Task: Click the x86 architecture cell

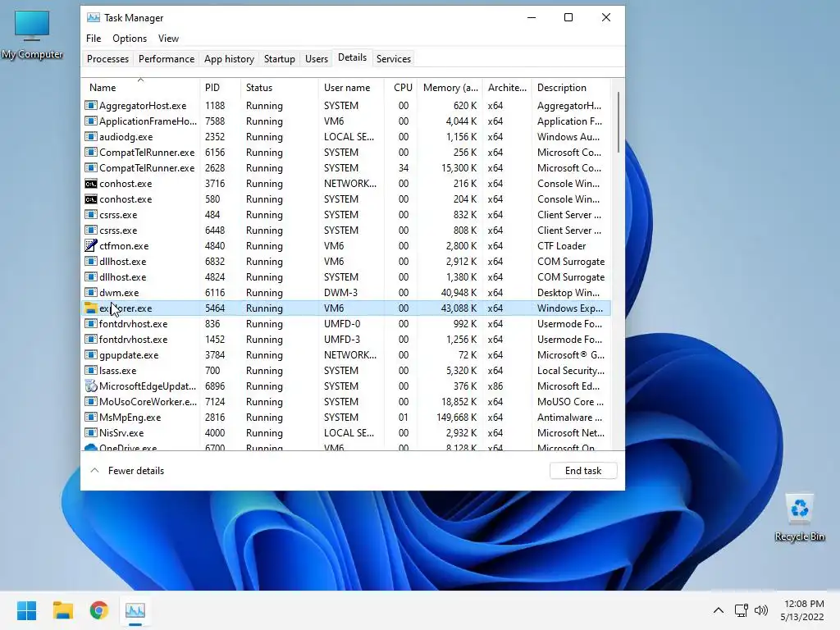Action: 495,386
